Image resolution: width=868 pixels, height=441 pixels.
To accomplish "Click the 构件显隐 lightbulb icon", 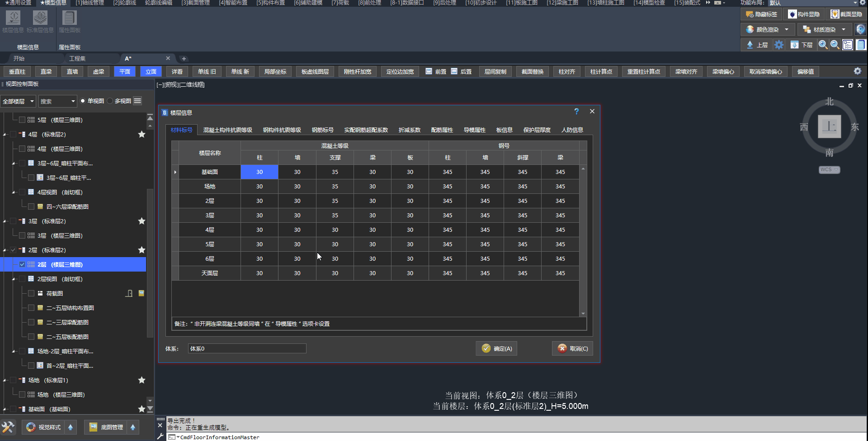I will (x=792, y=14).
